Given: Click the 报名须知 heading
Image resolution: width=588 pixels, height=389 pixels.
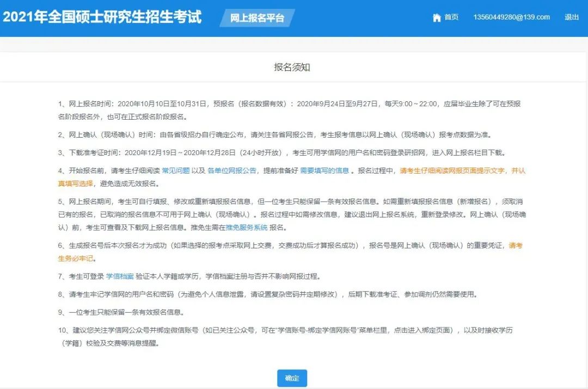Looking at the screenshot, I should click(x=292, y=67).
